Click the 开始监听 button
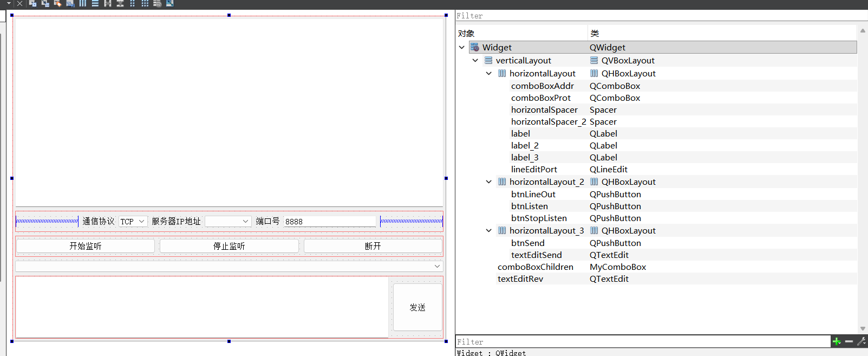The image size is (868, 356). pyautogui.click(x=86, y=246)
